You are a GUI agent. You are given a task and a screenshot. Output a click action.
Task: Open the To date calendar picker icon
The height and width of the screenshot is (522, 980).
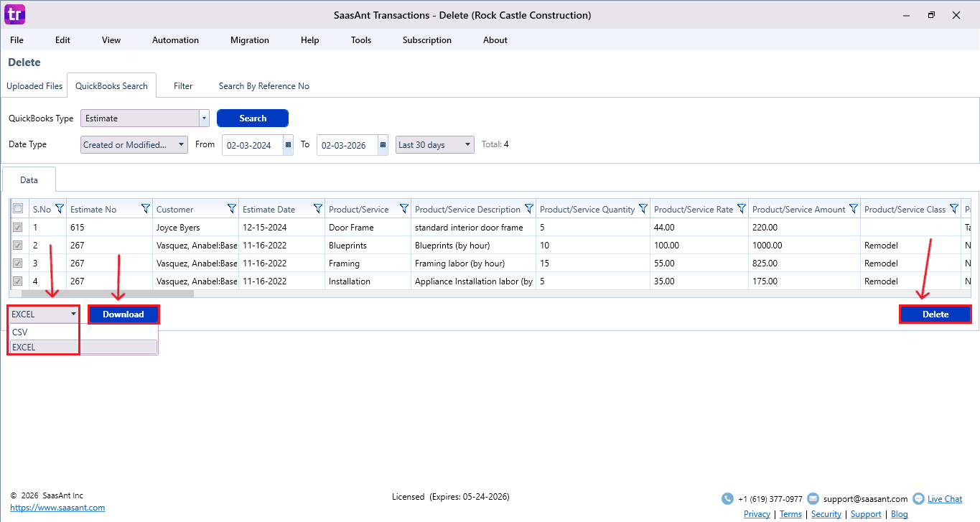[x=383, y=145]
